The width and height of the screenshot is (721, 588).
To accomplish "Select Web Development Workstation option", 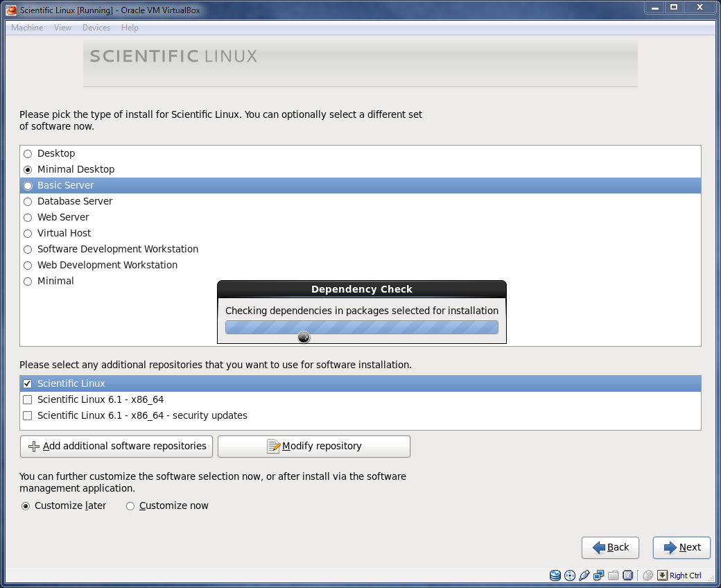I will (28, 266).
